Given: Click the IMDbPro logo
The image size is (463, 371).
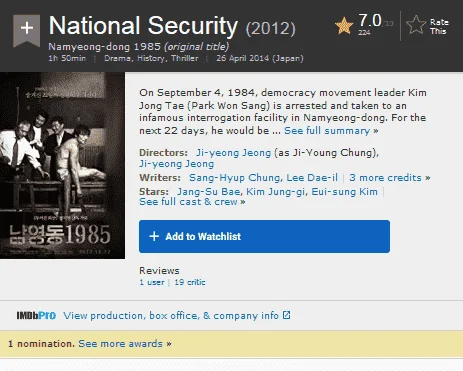Looking at the screenshot, I should click(x=36, y=315).
